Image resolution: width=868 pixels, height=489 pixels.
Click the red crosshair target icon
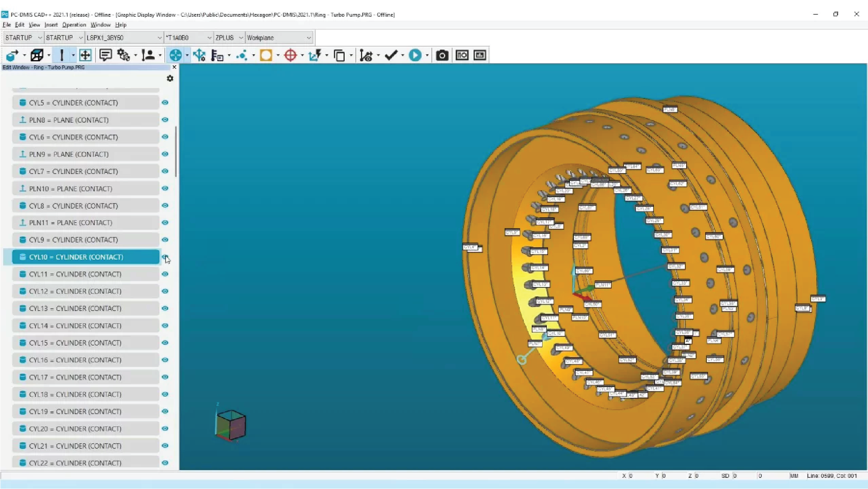coord(291,55)
